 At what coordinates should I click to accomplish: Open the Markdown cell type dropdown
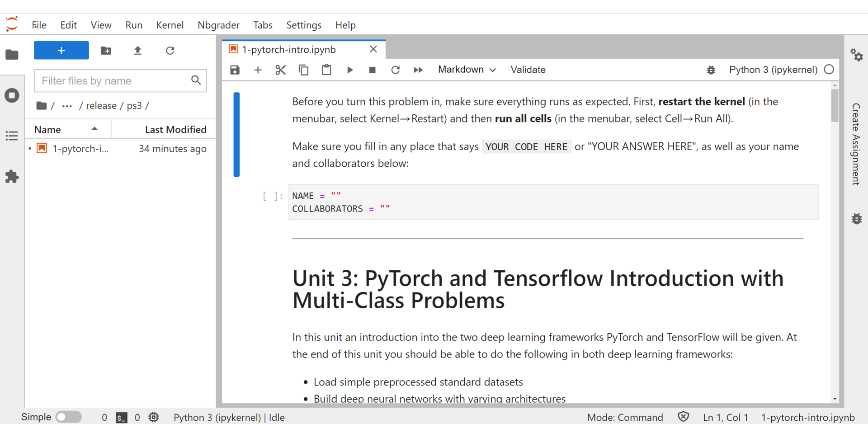(467, 70)
